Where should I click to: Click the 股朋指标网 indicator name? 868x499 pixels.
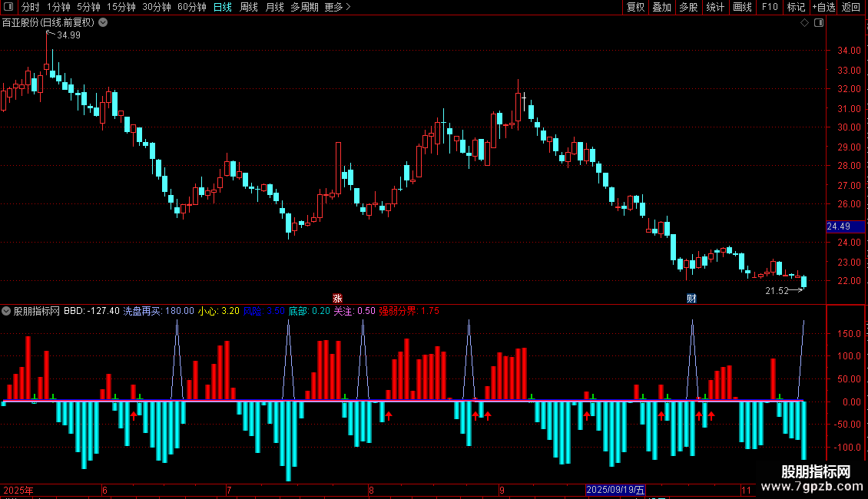point(37,311)
